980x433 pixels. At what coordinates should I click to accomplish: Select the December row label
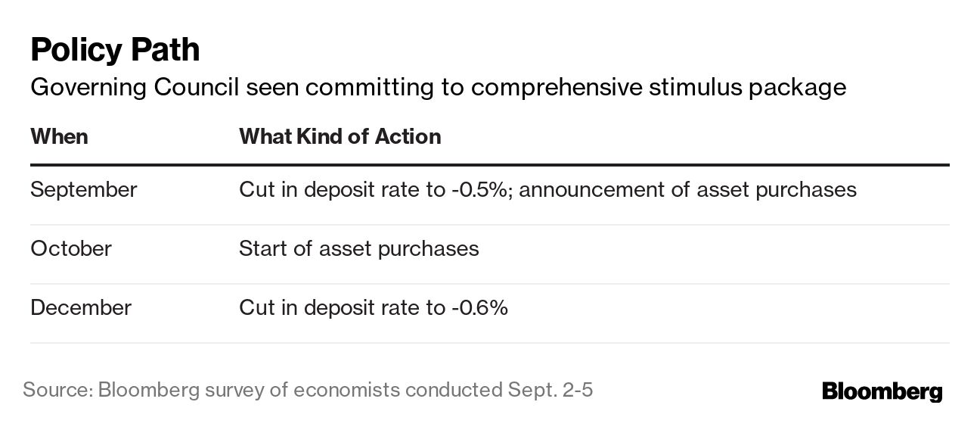[81, 307]
